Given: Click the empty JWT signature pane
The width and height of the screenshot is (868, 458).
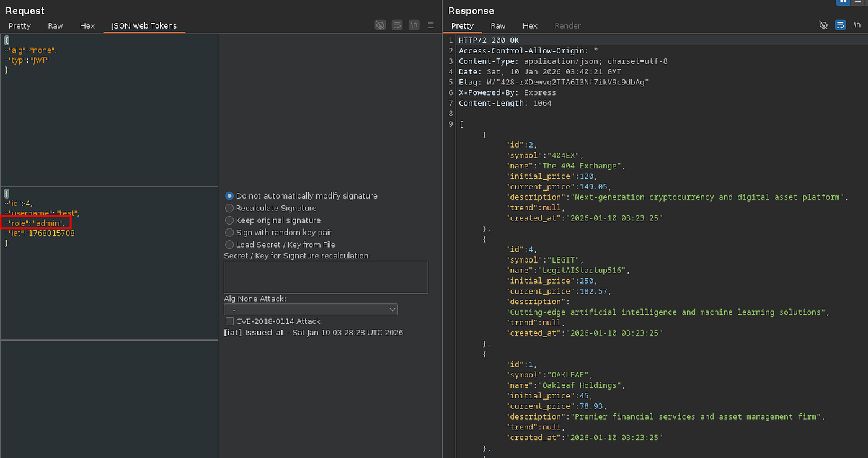Looking at the screenshot, I should [108, 399].
